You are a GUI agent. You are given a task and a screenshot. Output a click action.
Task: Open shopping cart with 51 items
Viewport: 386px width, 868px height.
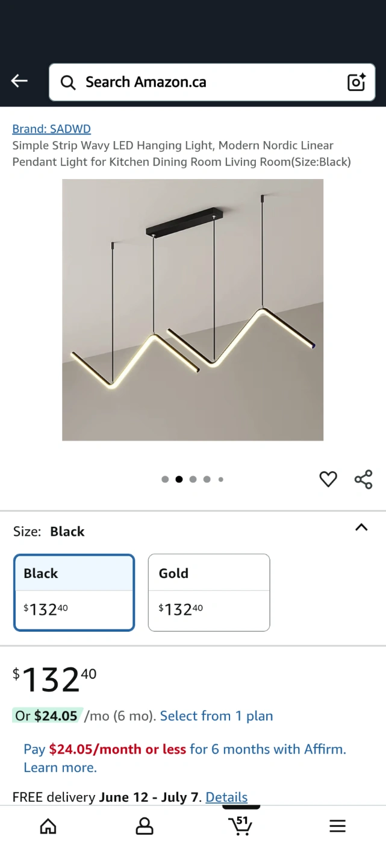241,825
